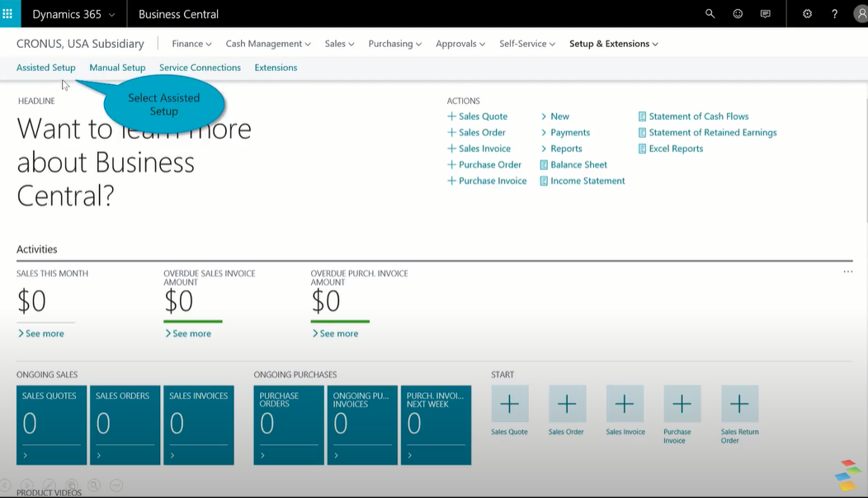The width and height of the screenshot is (868, 498).
Task: Create a new Sales Order action
Action: coord(476,132)
